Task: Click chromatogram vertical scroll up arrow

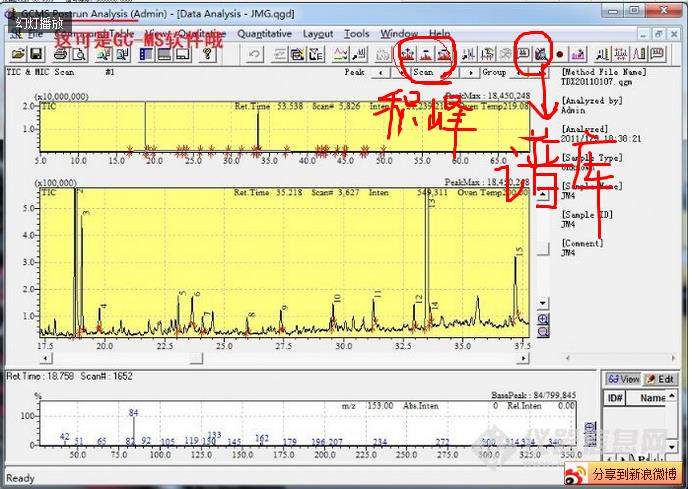Action: coord(543,195)
